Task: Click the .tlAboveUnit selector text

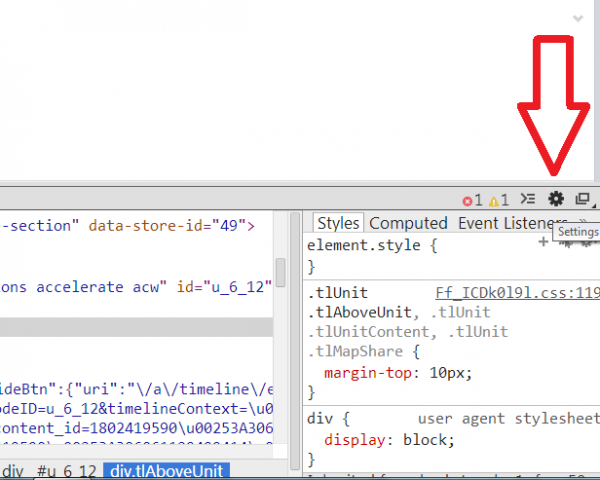Action: 359,312
